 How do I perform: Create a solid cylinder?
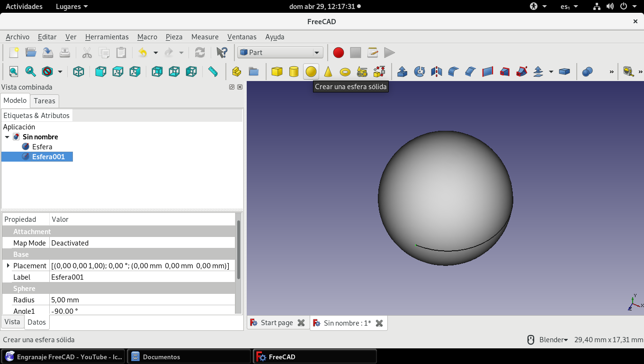coord(294,72)
